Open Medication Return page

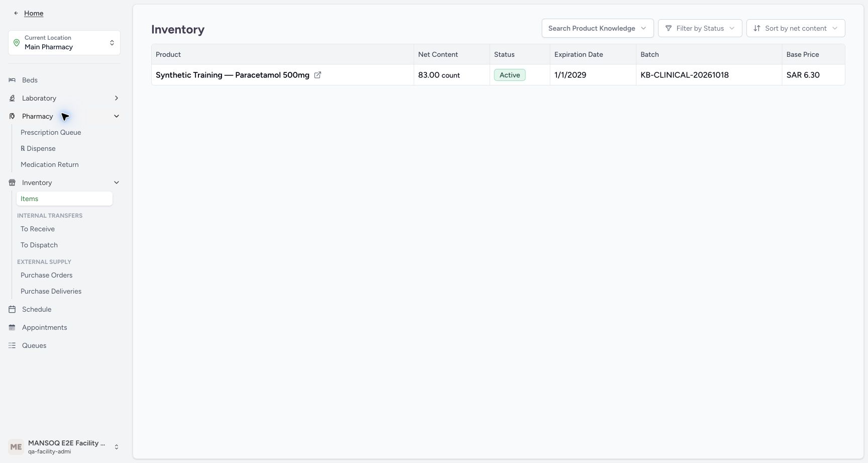point(50,164)
